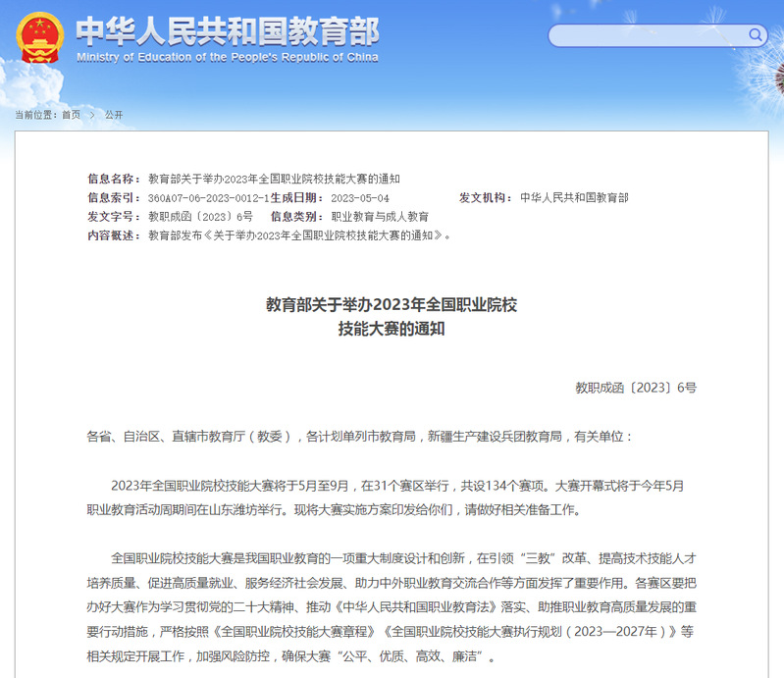Click the recipient line starting 各省、自治区
This screenshot has height=678, width=784.
(360, 436)
